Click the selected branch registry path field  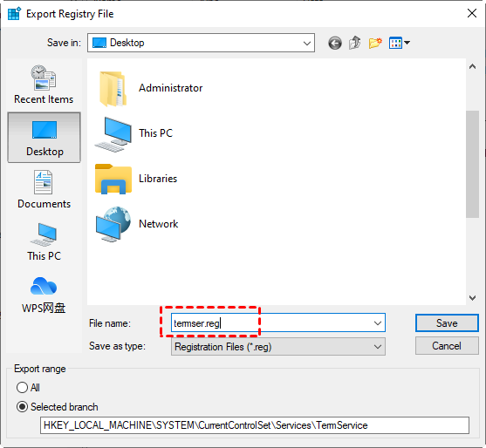(x=254, y=425)
